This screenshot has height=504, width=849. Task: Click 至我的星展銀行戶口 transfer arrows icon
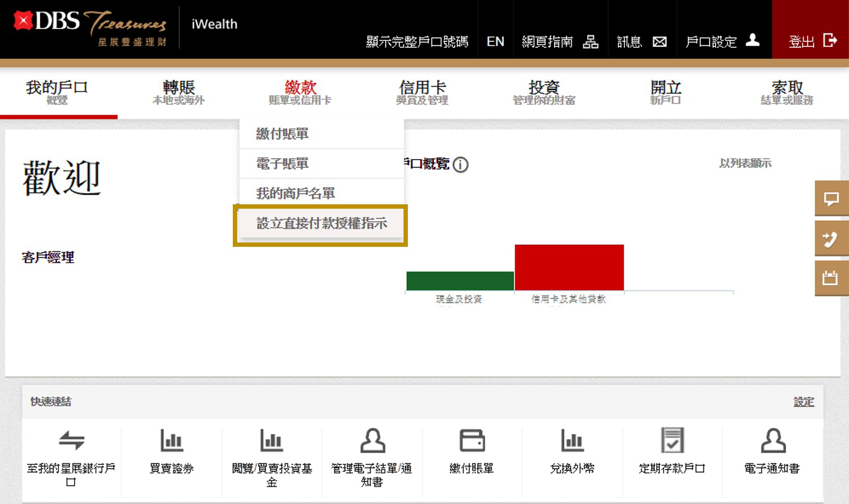tap(71, 441)
